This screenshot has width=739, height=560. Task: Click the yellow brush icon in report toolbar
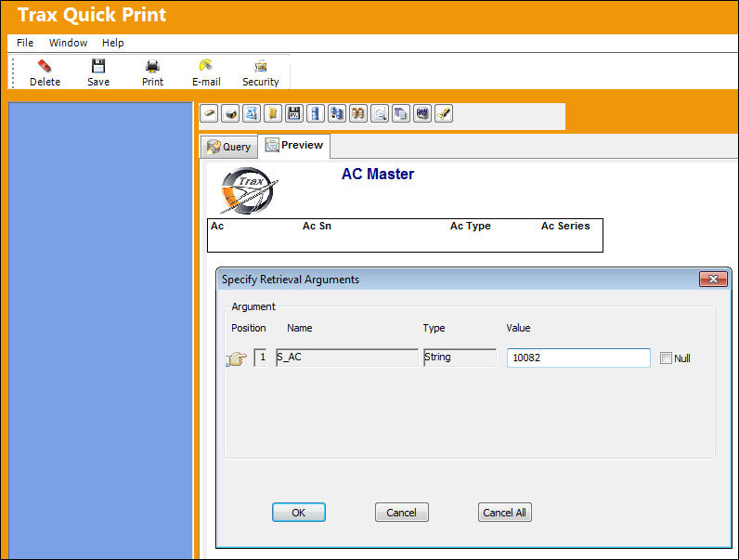click(444, 113)
